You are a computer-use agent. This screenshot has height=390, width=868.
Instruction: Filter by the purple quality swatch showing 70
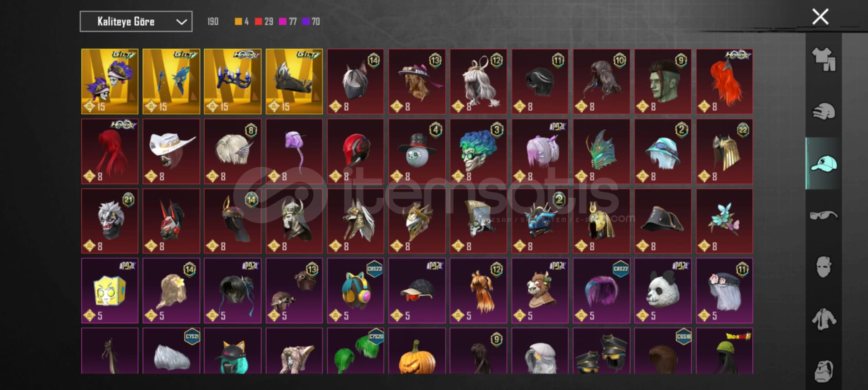(x=311, y=21)
